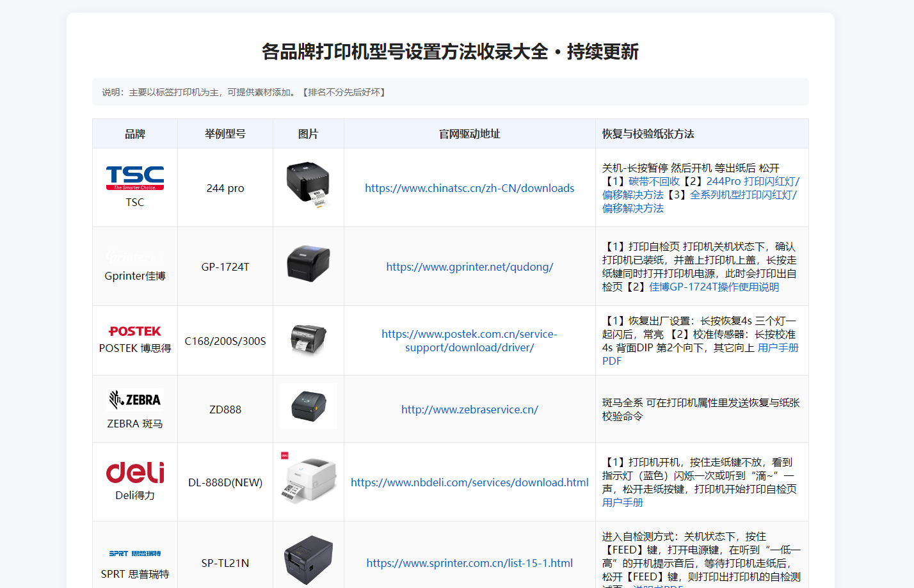
Task: Open the 佳博GP-1724T操作使用说明 link
Action: pyautogui.click(x=714, y=287)
